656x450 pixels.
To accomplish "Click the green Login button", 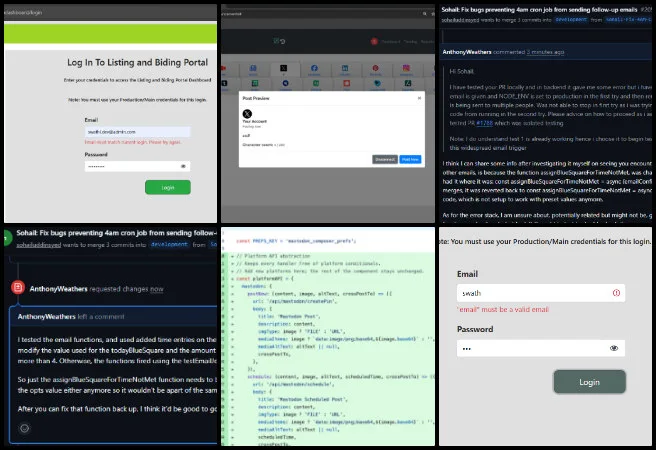I will [x=167, y=187].
